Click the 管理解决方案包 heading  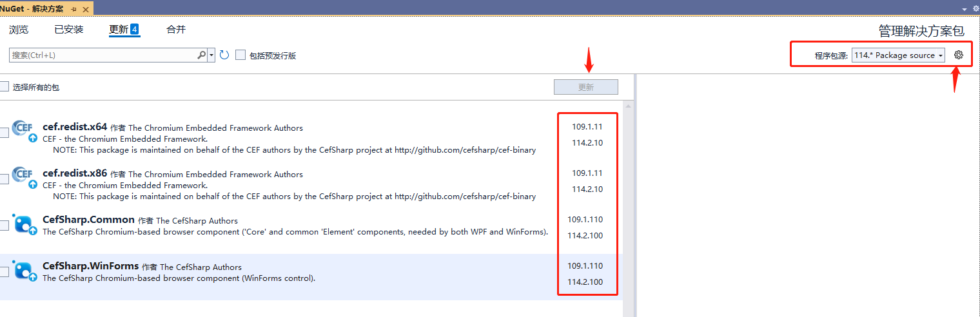tap(921, 31)
